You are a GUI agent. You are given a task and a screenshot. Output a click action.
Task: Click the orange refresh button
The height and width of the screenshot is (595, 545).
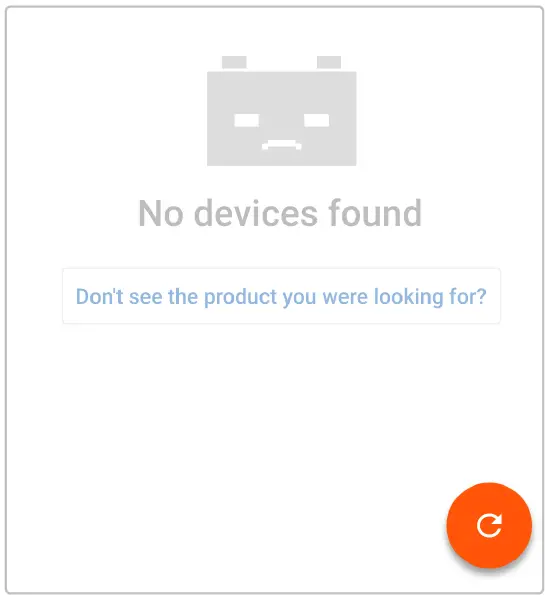(x=489, y=525)
